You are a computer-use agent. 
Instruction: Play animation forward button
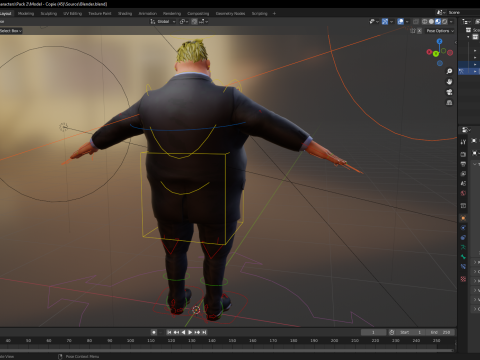[190, 332]
